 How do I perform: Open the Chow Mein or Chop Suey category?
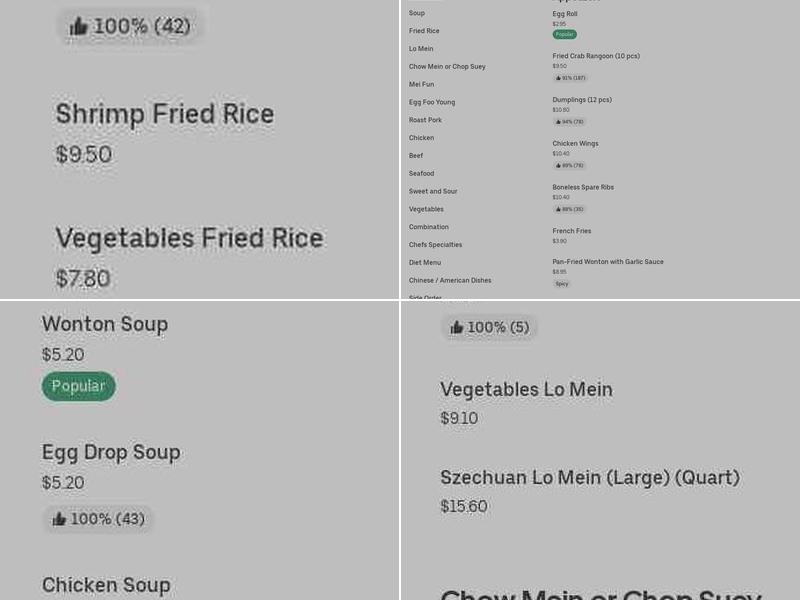(x=448, y=66)
